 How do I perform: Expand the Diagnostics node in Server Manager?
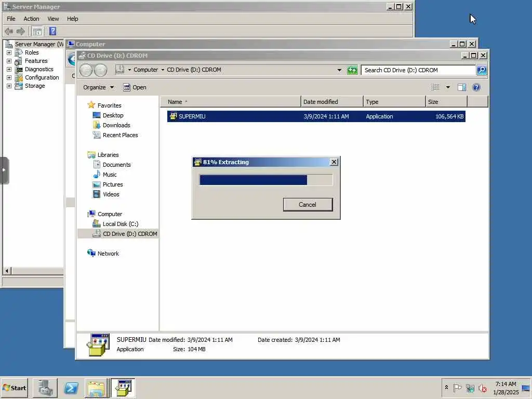[x=9, y=69]
